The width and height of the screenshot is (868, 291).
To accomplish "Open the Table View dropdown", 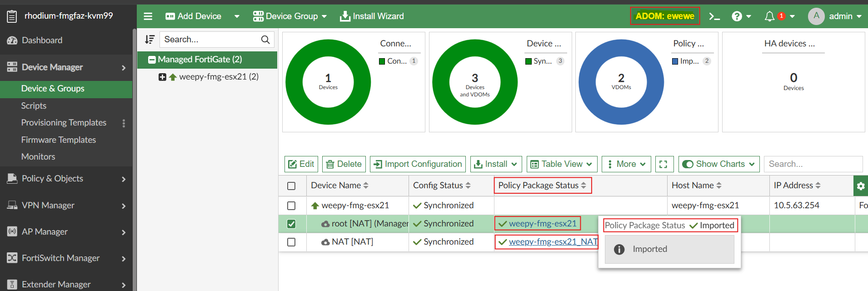I will pyautogui.click(x=562, y=164).
